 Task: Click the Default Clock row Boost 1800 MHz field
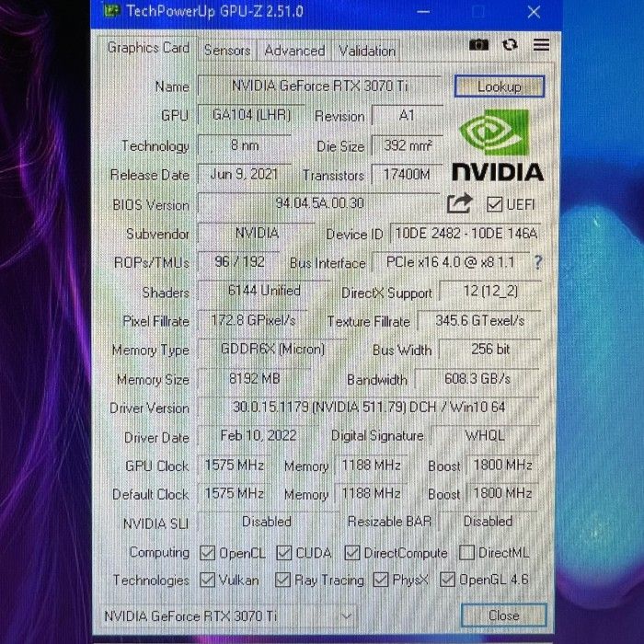point(502,493)
